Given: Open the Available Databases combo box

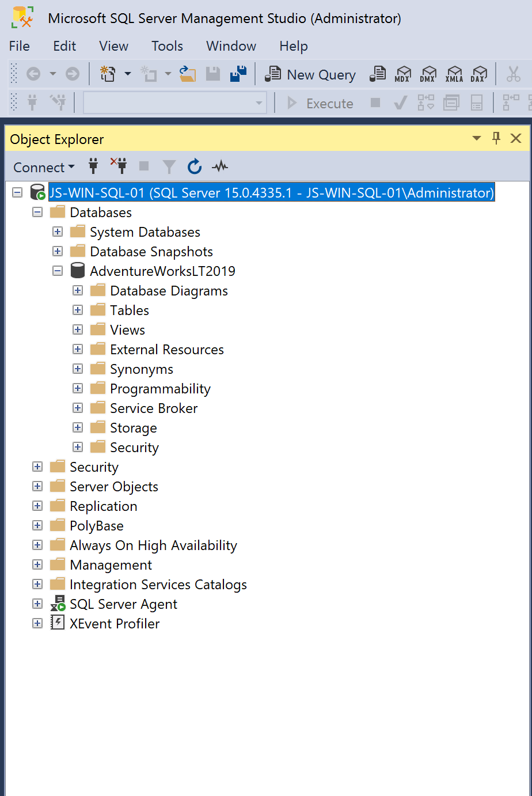Looking at the screenshot, I should click(x=175, y=103).
